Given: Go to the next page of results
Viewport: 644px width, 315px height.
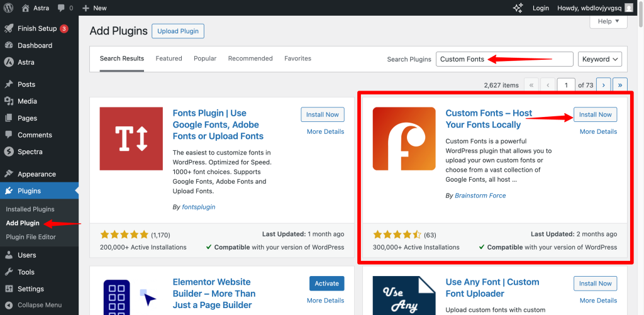Looking at the screenshot, I should 604,85.
